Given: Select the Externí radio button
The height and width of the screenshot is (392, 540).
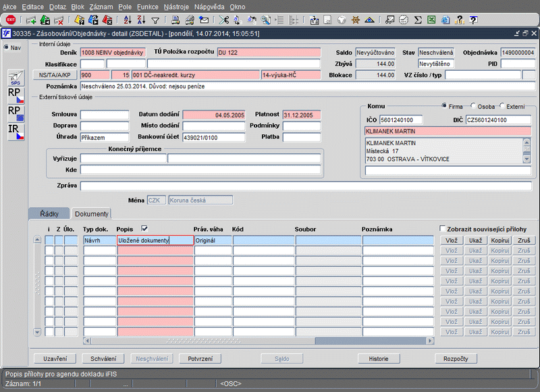Looking at the screenshot, I should point(501,106).
